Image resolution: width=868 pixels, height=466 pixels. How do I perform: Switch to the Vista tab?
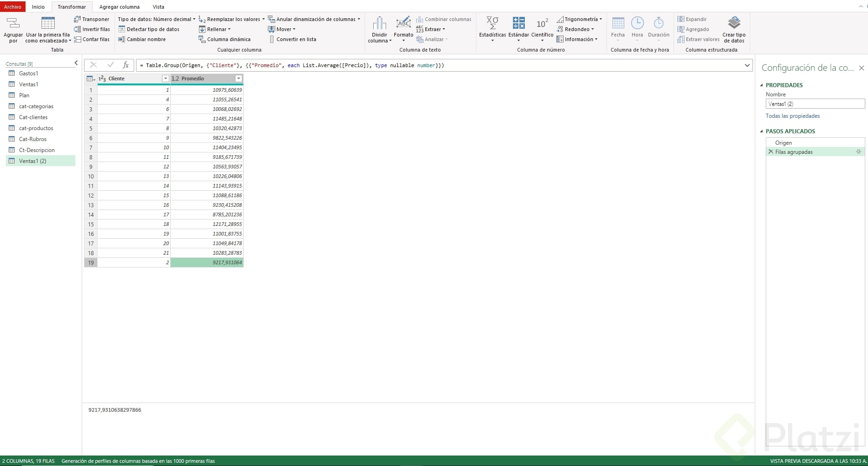coord(158,7)
